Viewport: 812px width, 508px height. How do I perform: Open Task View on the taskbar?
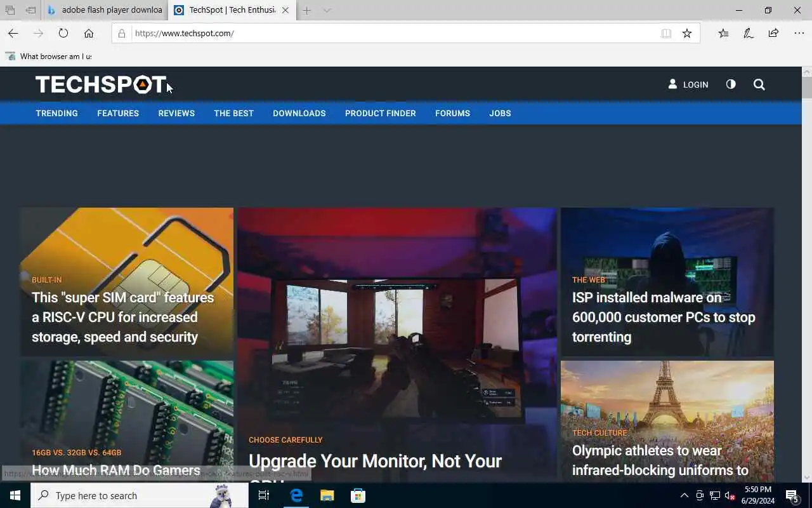pyautogui.click(x=264, y=495)
